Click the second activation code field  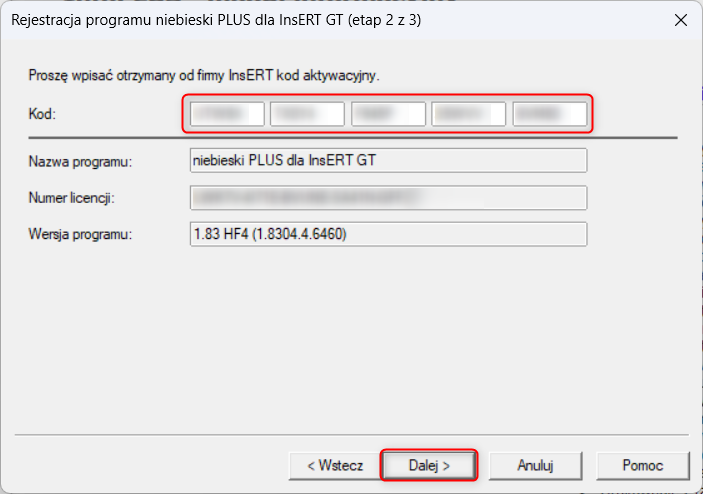308,114
